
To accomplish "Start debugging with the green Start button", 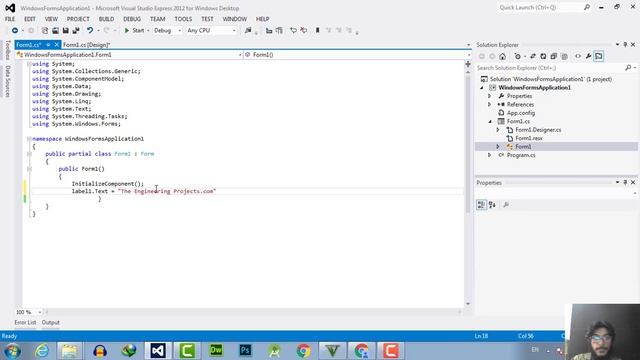I will pos(134,31).
